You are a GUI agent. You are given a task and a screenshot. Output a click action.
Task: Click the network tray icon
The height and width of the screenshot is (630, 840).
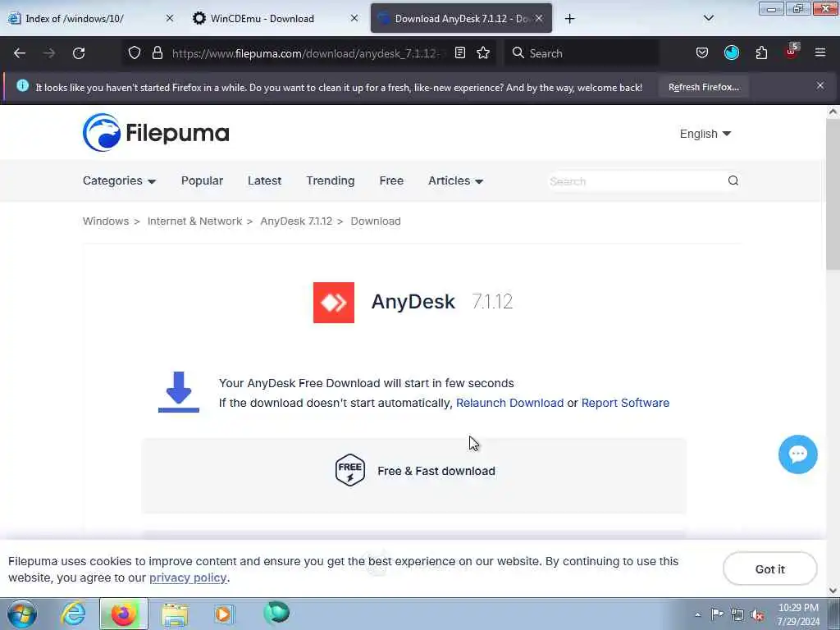point(737,614)
